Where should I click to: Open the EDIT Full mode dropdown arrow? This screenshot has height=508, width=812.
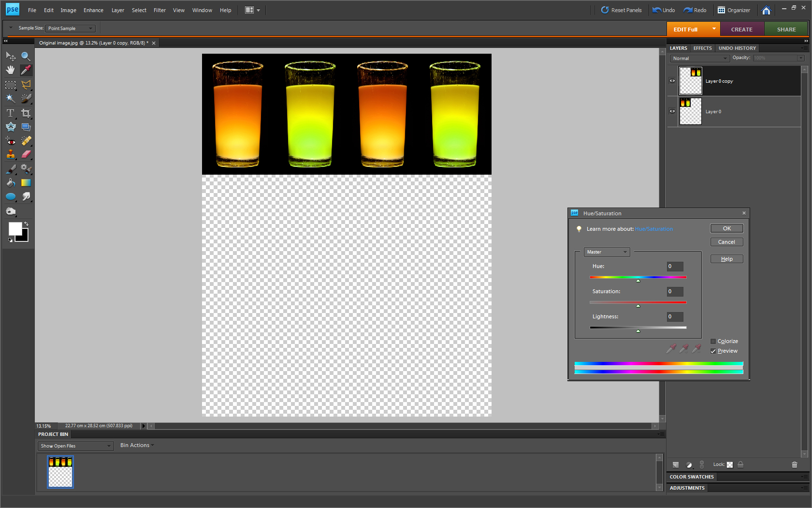click(x=714, y=29)
